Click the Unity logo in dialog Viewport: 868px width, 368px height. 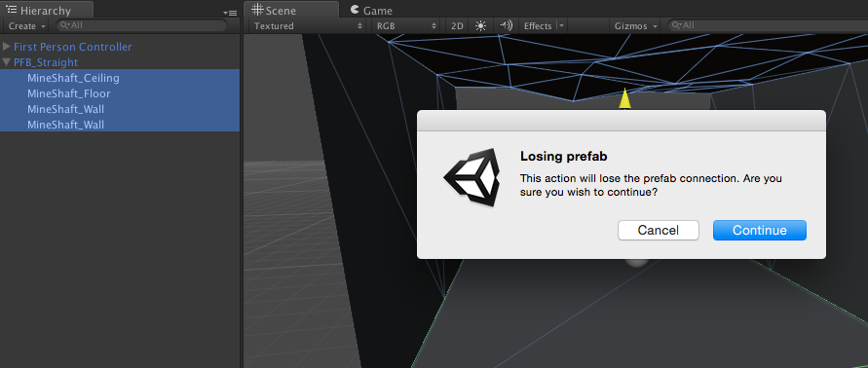pyautogui.click(x=472, y=177)
